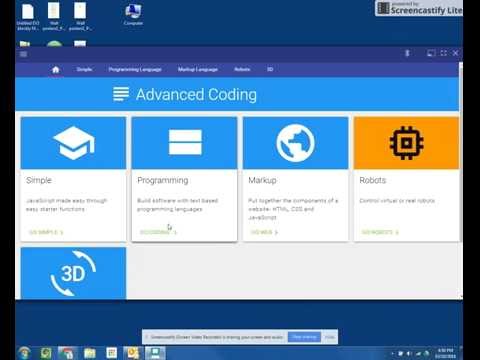
Task: Click the network icon in system tray
Action: pyautogui.click(x=417, y=353)
